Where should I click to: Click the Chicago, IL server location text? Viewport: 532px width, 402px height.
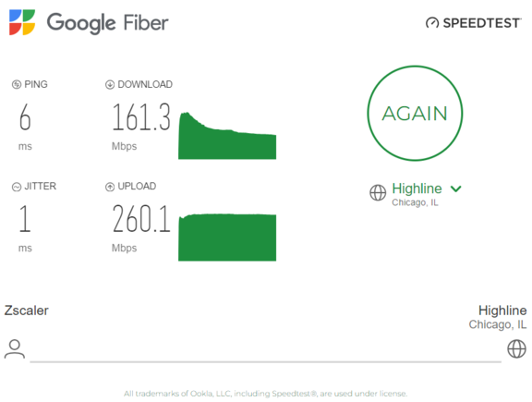coord(415,202)
